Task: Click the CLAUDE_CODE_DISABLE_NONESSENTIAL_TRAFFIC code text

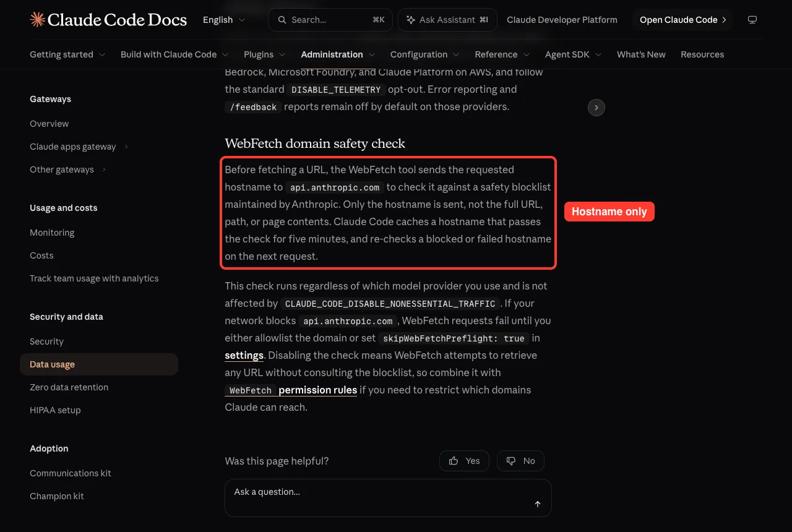Action: [x=390, y=304]
